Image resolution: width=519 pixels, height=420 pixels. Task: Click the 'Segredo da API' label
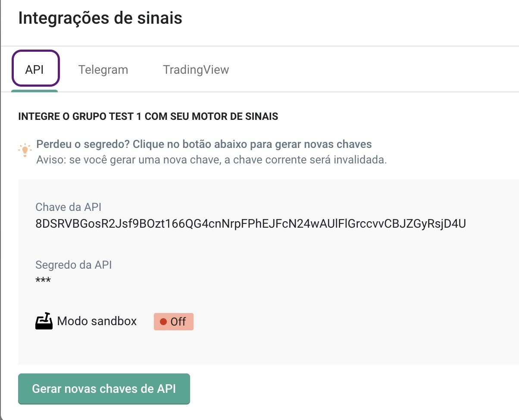74,264
